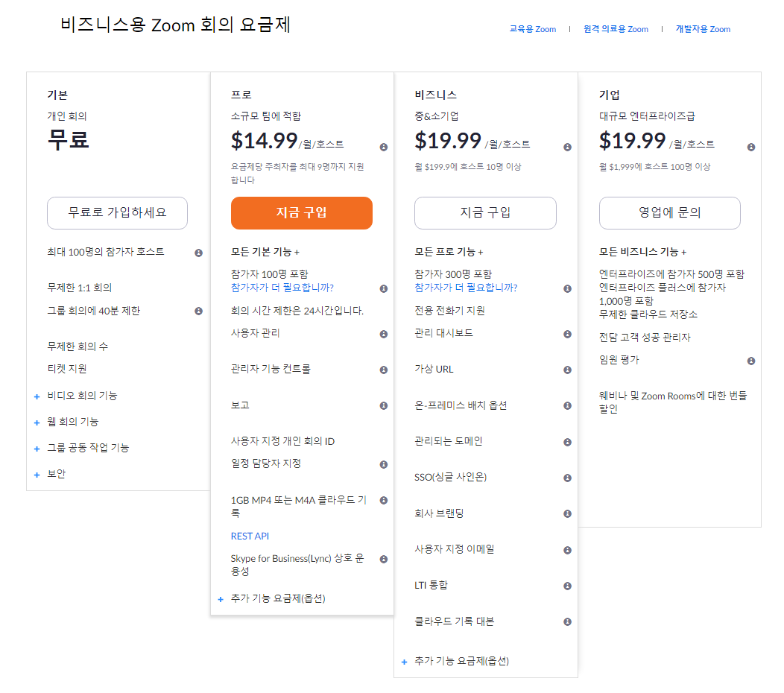Show info for 보고 feature
The image size is (784, 693).
pyautogui.click(x=384, y=405)
